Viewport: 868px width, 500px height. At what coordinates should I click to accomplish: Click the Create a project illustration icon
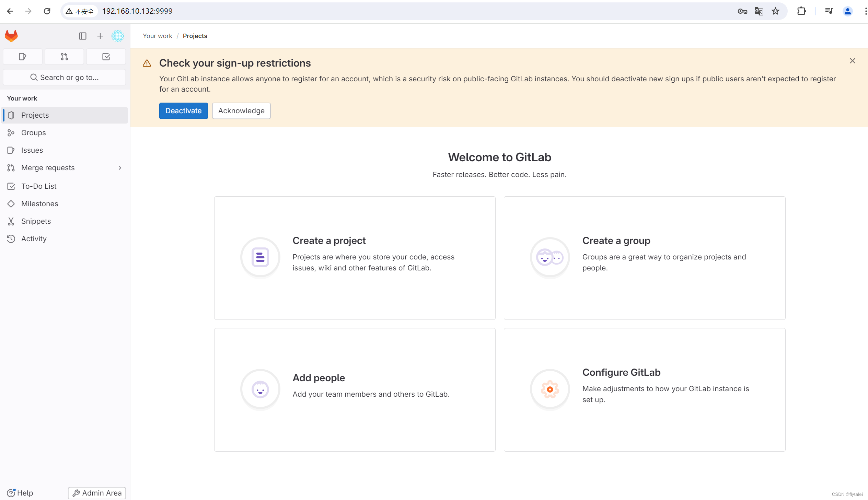pos(260,257)
